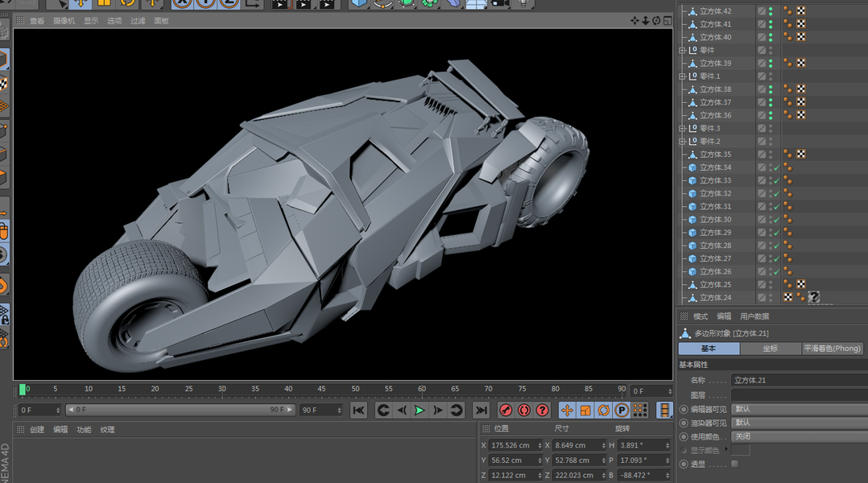Open material manager 纹理 menu
Image resolution: width=868 pixels, height=483 pixels.
[107, 429]
